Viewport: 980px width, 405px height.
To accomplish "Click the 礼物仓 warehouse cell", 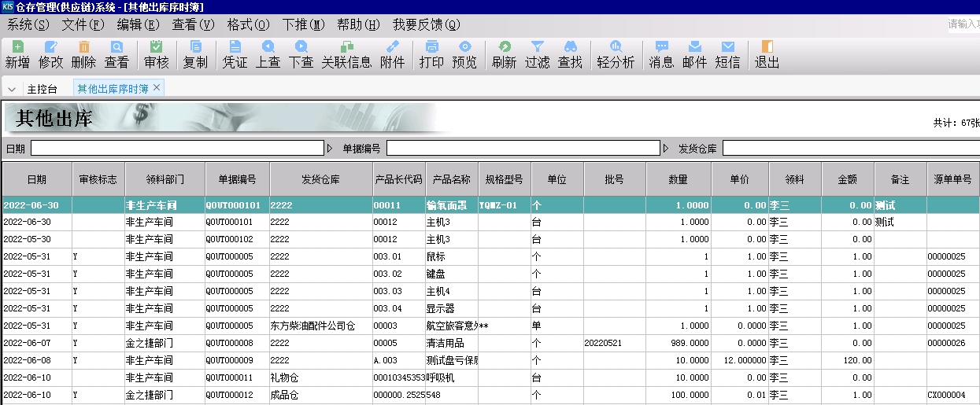I will [321, 377].
